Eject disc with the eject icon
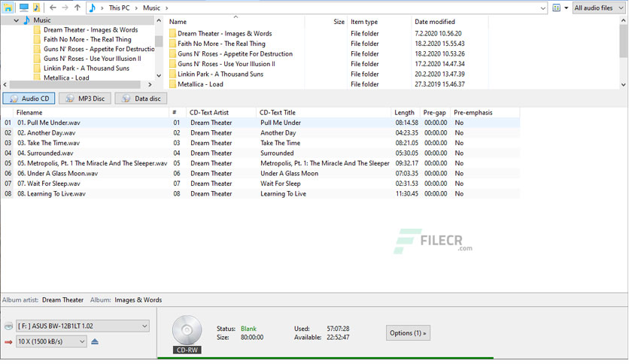The height and width of the screenshot is (364, 629). click(x=95, y=341)
